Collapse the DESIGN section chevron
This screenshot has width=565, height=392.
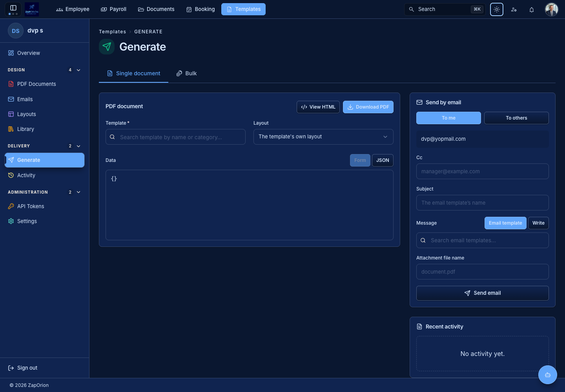coord(78,70)
